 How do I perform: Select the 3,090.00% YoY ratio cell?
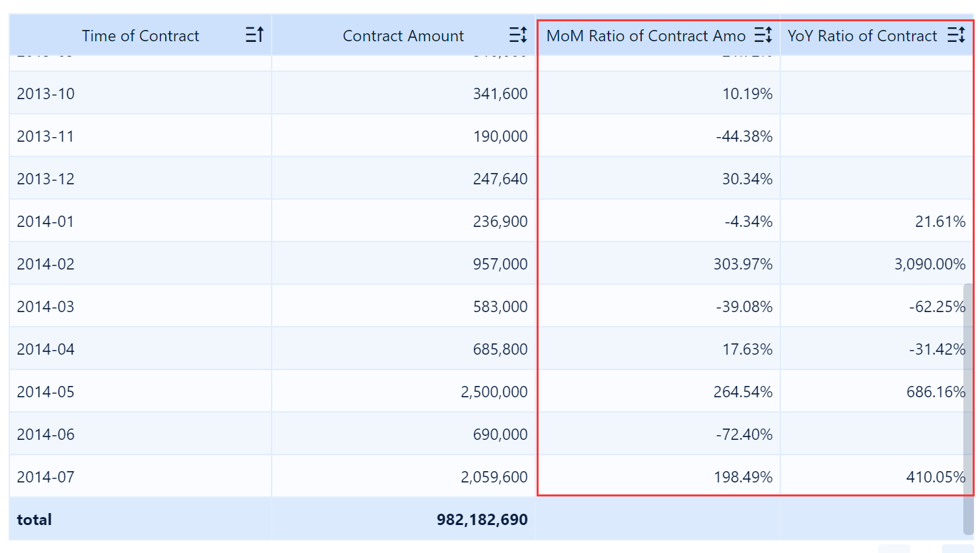pyautogui.click(x=929, y=264)
